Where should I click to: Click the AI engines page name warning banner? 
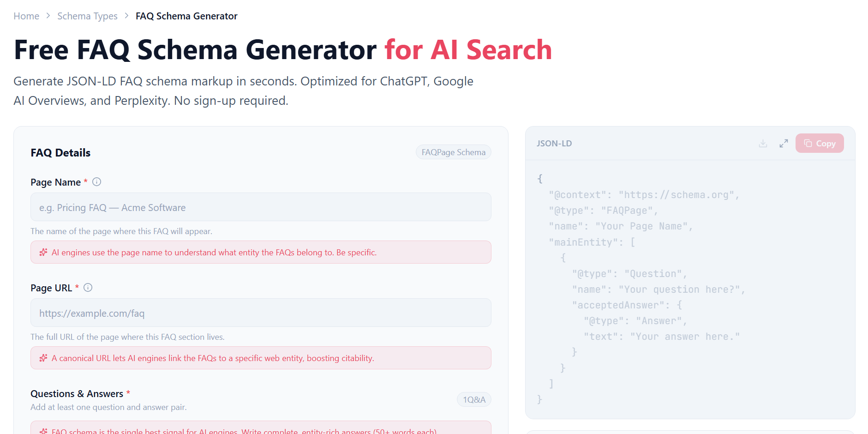[x=261, y=252]
